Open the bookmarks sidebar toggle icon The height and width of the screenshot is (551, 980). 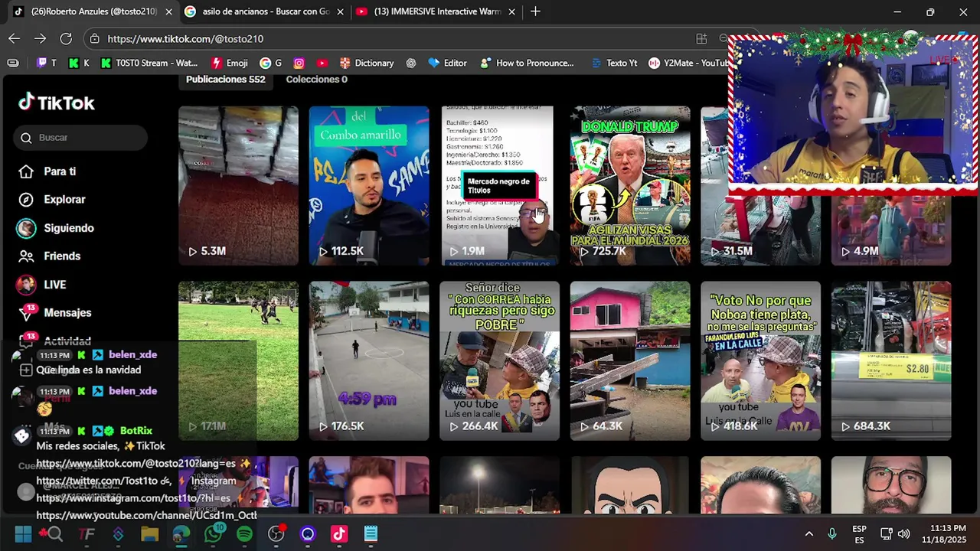pos(12,63)
